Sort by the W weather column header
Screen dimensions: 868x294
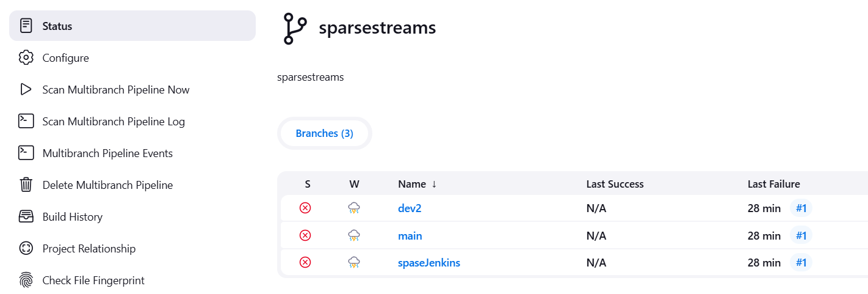pos(354,184)
